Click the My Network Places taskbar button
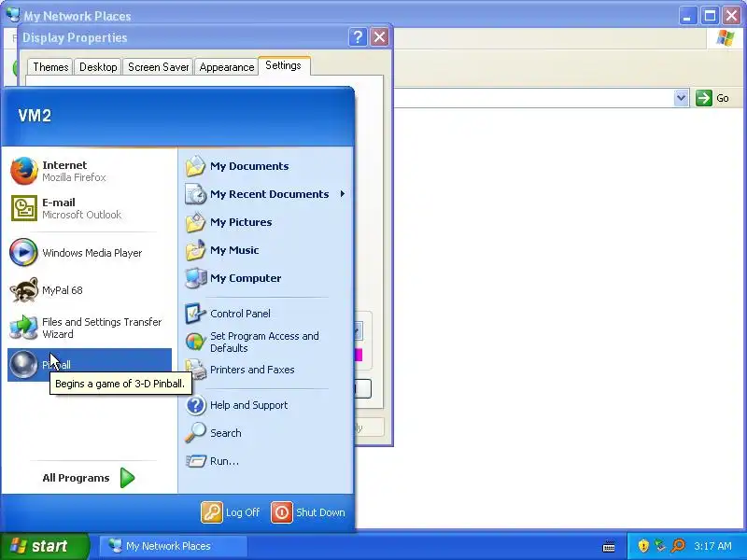747x560 pixels. (173, 546)
